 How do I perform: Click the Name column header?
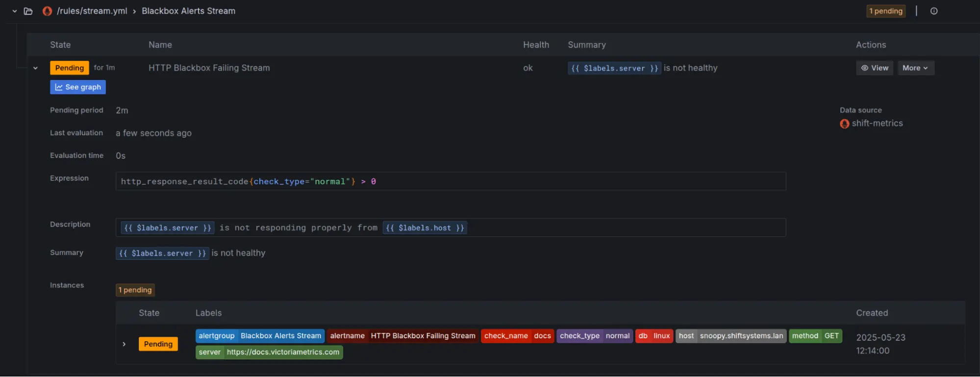pos(160,45)
